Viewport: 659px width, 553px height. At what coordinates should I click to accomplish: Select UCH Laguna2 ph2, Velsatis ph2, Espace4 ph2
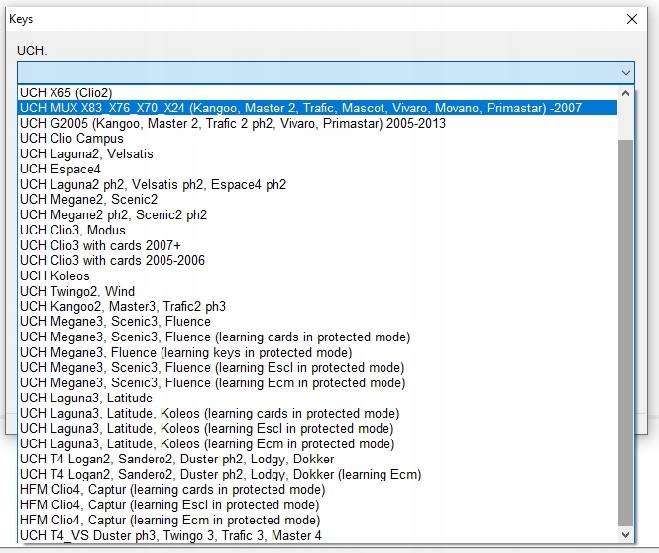318,184
